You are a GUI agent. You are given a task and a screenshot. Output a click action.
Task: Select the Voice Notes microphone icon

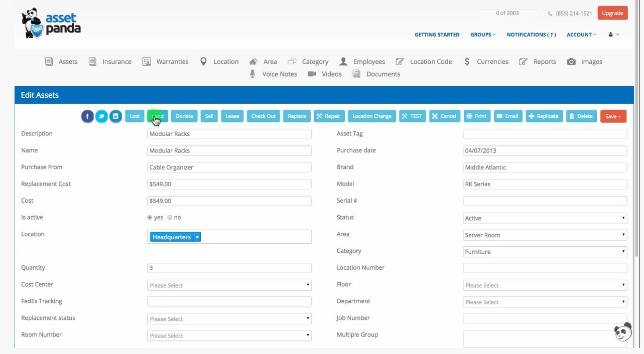[252, 74]
